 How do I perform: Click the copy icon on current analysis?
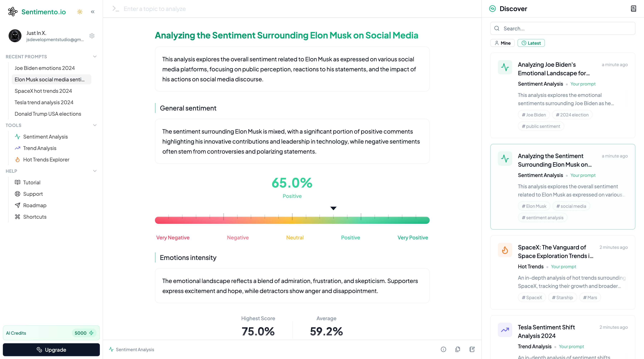point(457,349)
